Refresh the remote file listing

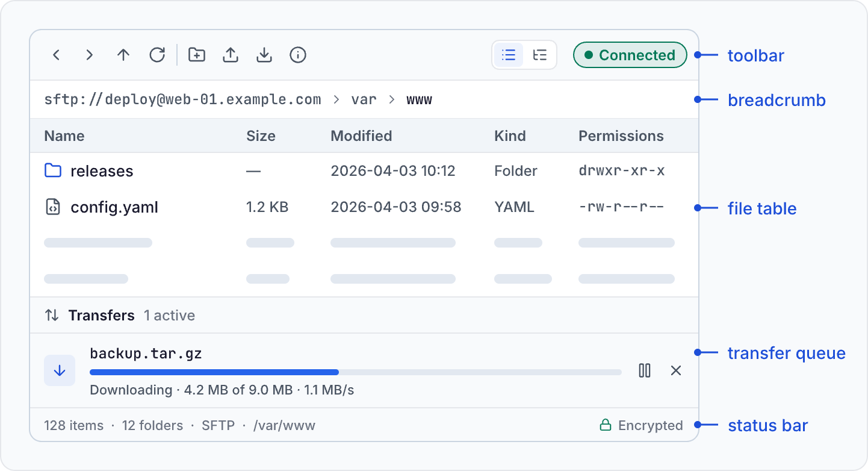point(157,55)
